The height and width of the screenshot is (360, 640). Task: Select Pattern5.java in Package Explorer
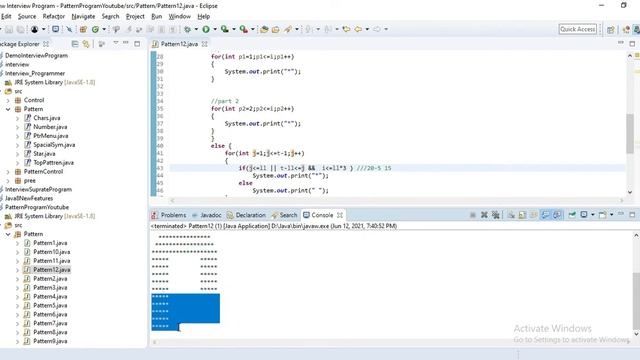50,306
